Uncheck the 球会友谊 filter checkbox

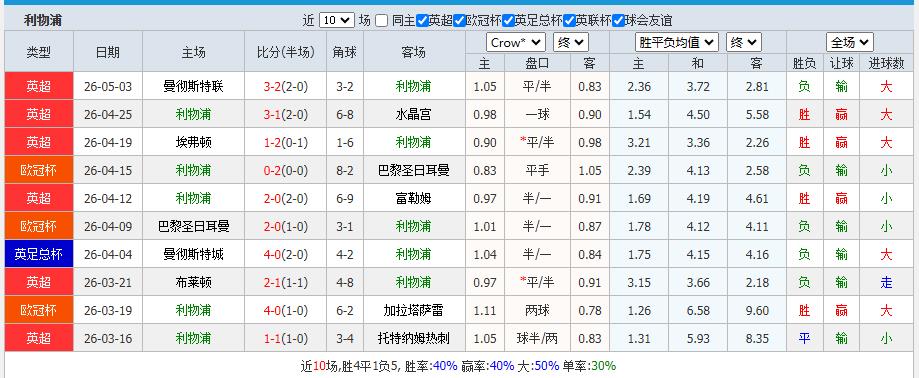pyautogui.click(x=618, y=21)
